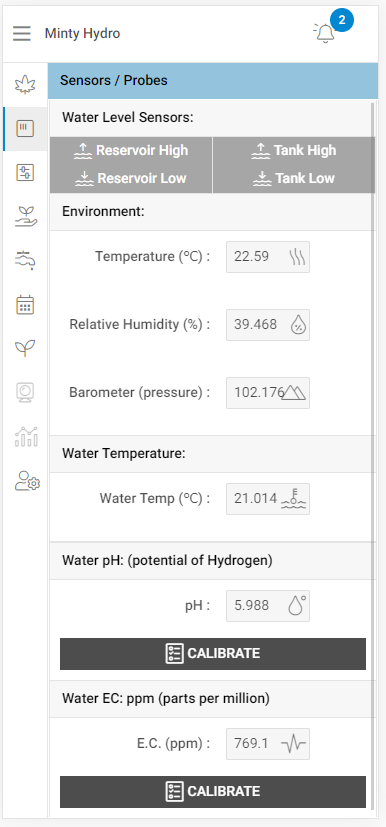Select the leaf icon in sidebar
The image size is (386, 827).
(25, 84)
